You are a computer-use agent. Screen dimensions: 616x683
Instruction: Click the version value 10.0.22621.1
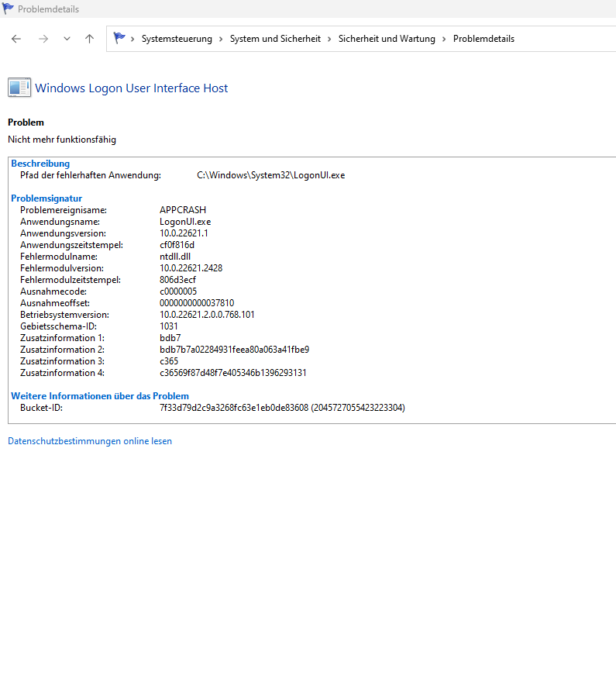(x=184, y=233)
